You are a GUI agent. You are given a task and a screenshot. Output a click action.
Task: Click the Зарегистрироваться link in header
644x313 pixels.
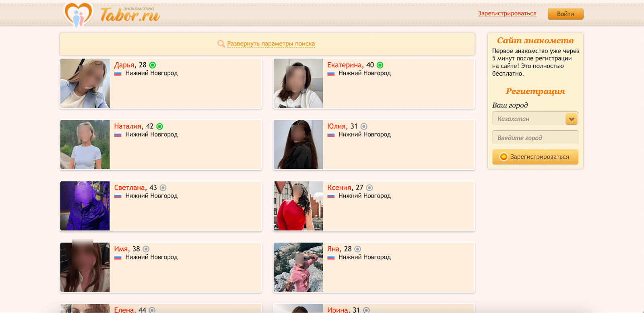(507, 14)
